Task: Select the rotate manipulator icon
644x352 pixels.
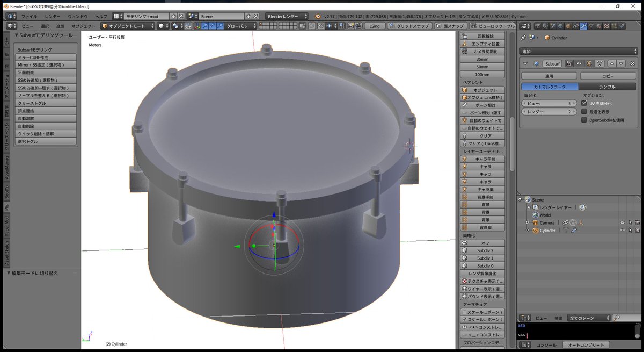Action: pyautogui.click(x=213, y=26)
